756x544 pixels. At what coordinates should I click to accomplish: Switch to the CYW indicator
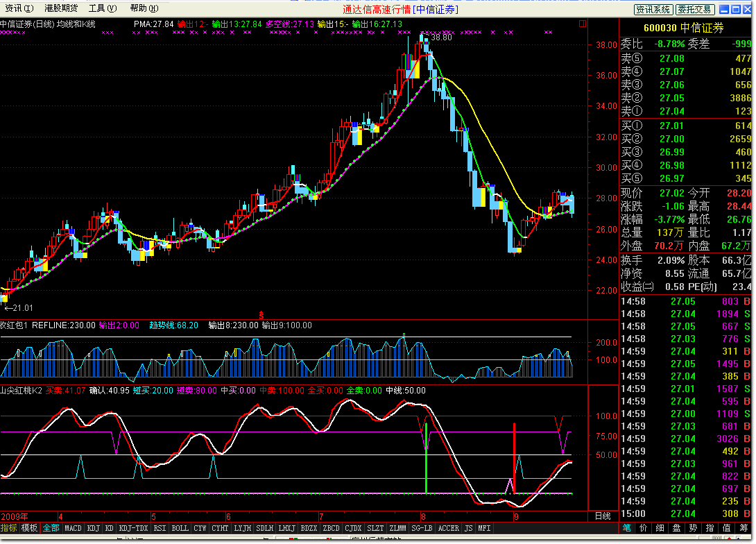pos(200,528)
